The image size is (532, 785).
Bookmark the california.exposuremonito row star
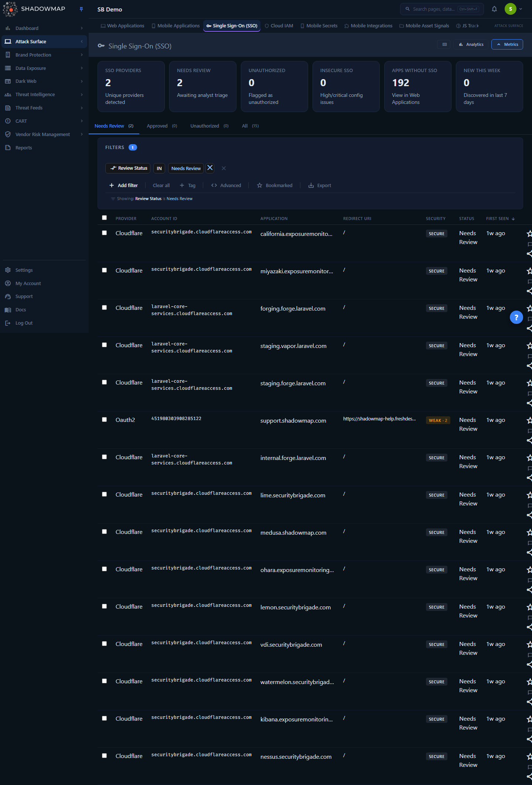pyautogui.click(x=529, y=233)
